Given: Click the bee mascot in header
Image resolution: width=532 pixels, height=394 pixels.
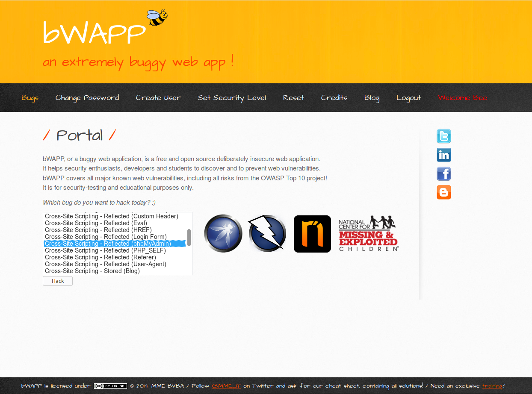Looking at the screenshot, I should click(x=157, y=18).
